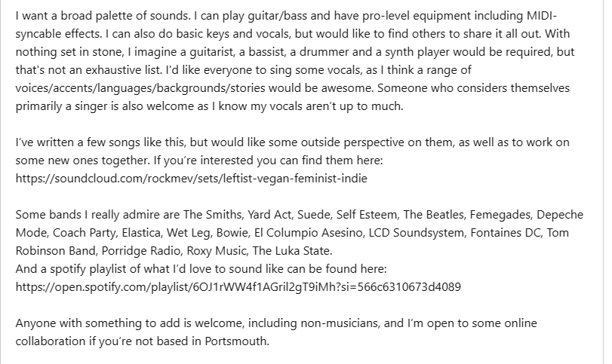This screenshot has height=364, width=612.
Task: Open the SoundCloud leftist-vegan-feminist-indie URL
Action: click(x=191, y=179)
